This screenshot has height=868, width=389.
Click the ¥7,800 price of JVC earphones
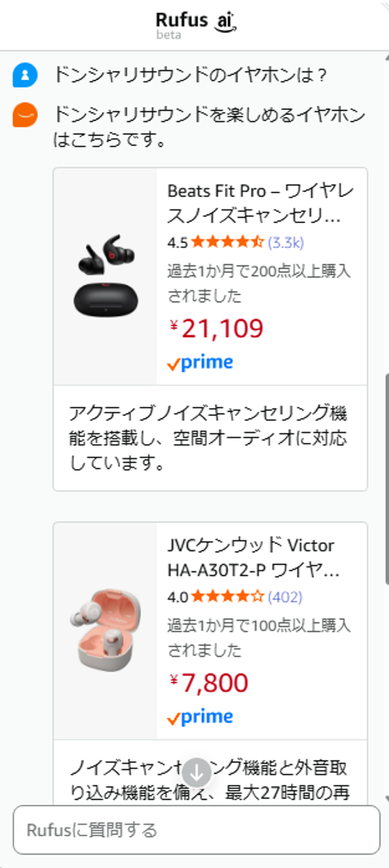coord(209,684)
